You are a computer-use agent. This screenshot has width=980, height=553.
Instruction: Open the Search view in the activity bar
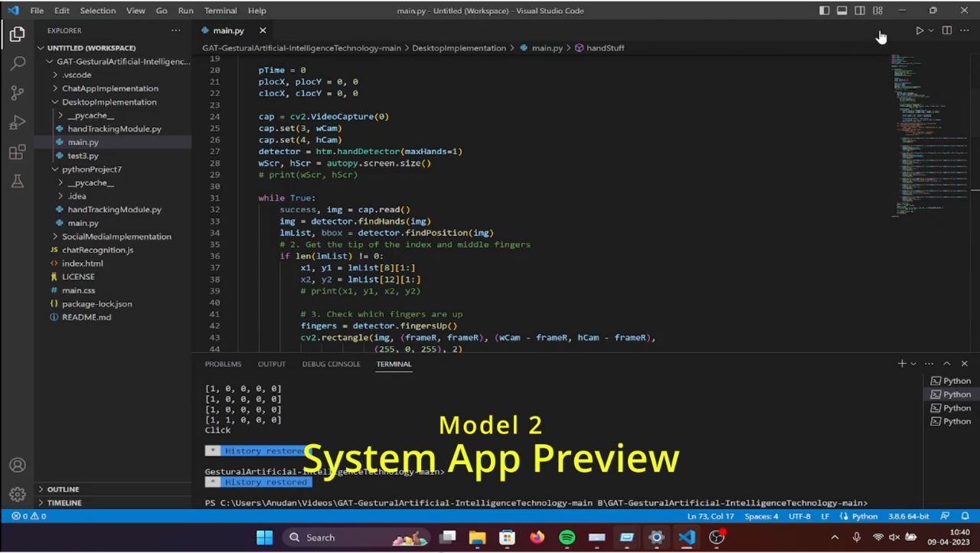pos(17,64)
